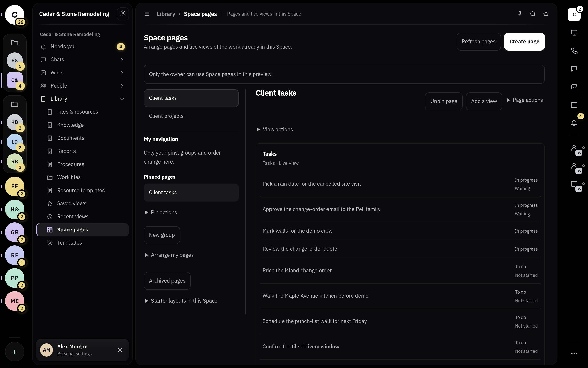Click the pin icon in top bar

click(x=520, y=14)
